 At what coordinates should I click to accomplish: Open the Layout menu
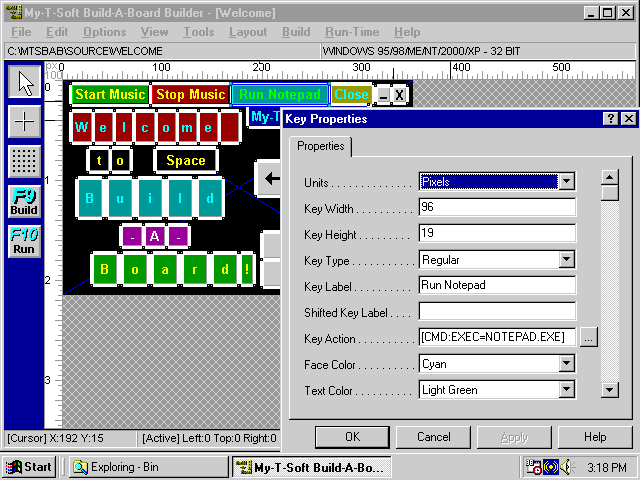248,32
